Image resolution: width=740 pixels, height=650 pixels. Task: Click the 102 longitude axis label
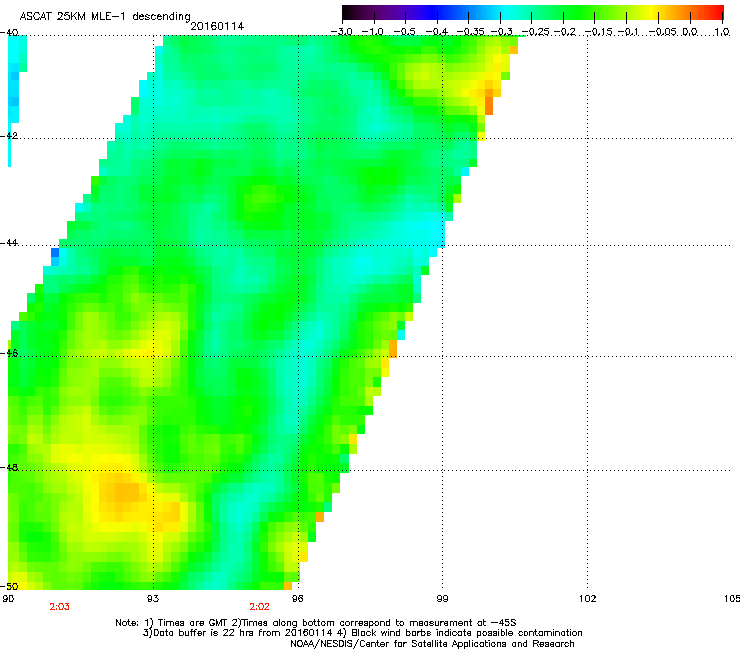587,599
